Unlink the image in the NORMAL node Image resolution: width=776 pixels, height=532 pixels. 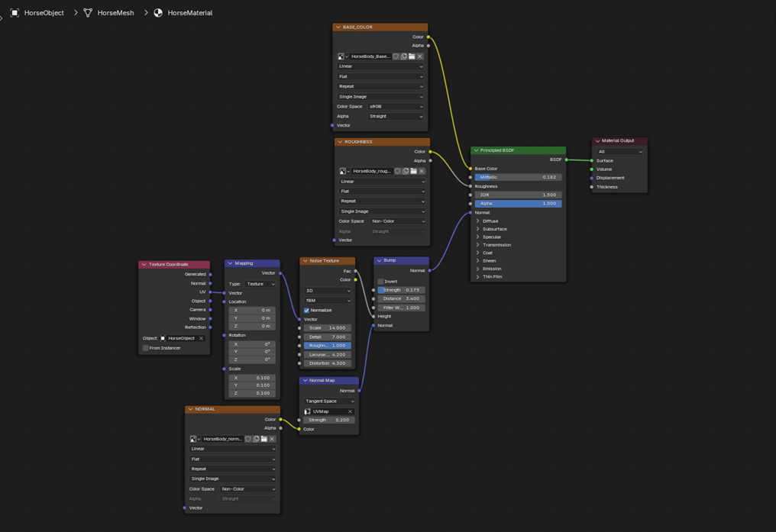point(272,439)
